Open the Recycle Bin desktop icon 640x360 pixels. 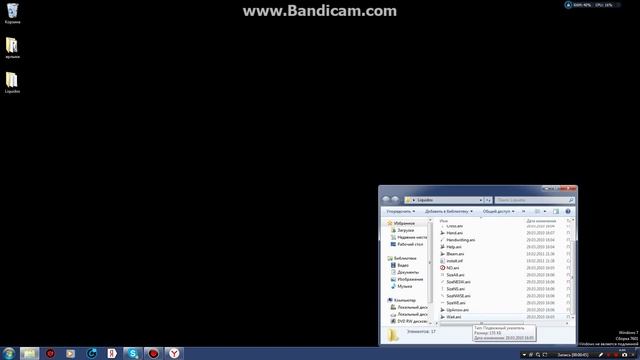(12, 13)
